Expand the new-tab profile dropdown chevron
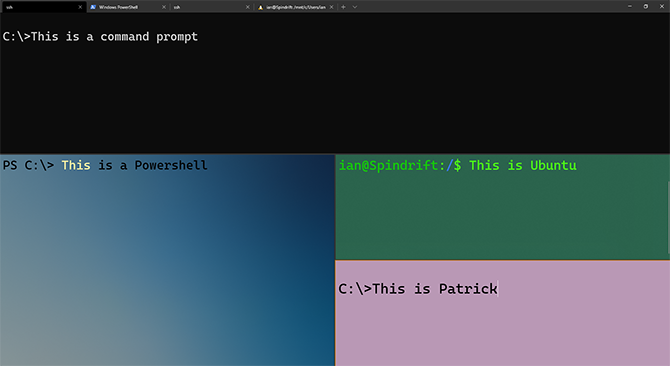 point(355,7)
